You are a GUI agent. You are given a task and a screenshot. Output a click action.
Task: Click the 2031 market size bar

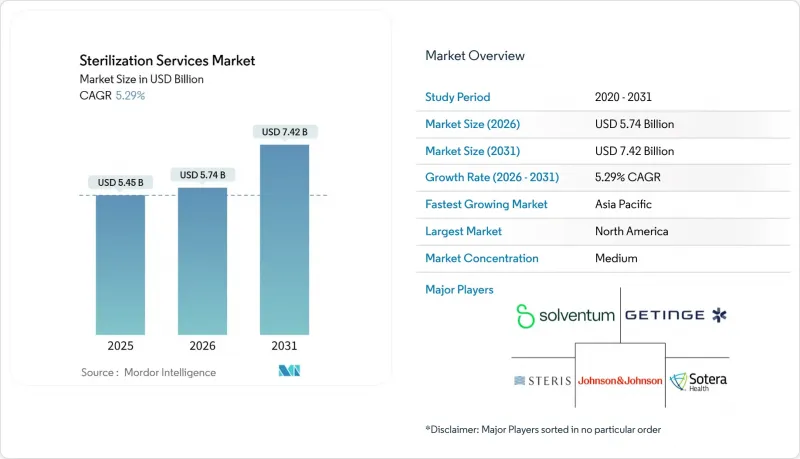tap(284, 239)
